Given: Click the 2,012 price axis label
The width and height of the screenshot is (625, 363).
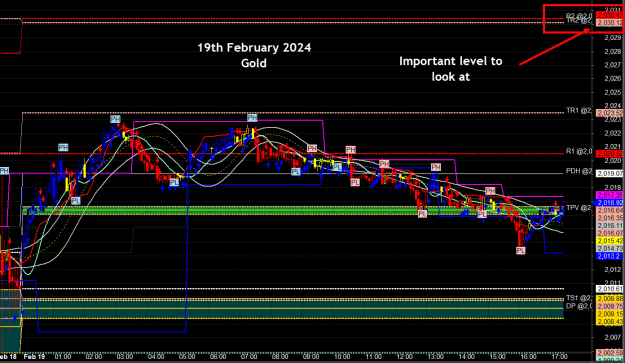Looking at the screenshot, I should (613, 270).
